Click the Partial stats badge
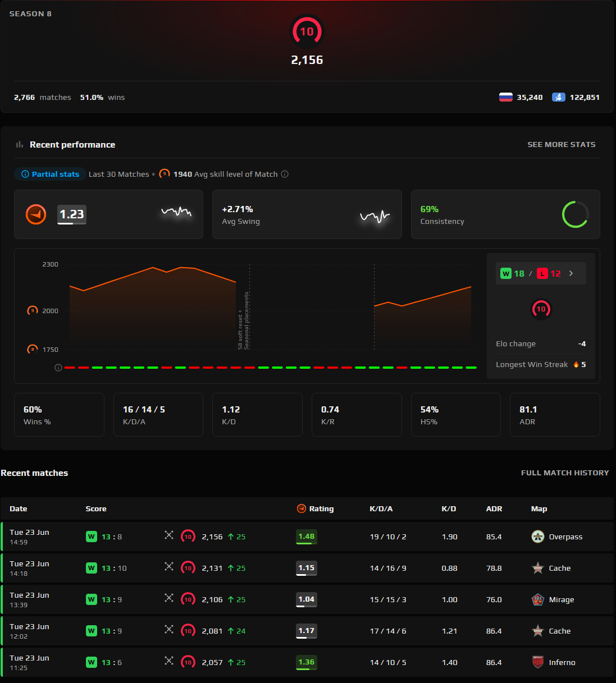The image size is (616, 683). (x=51, y=175)
